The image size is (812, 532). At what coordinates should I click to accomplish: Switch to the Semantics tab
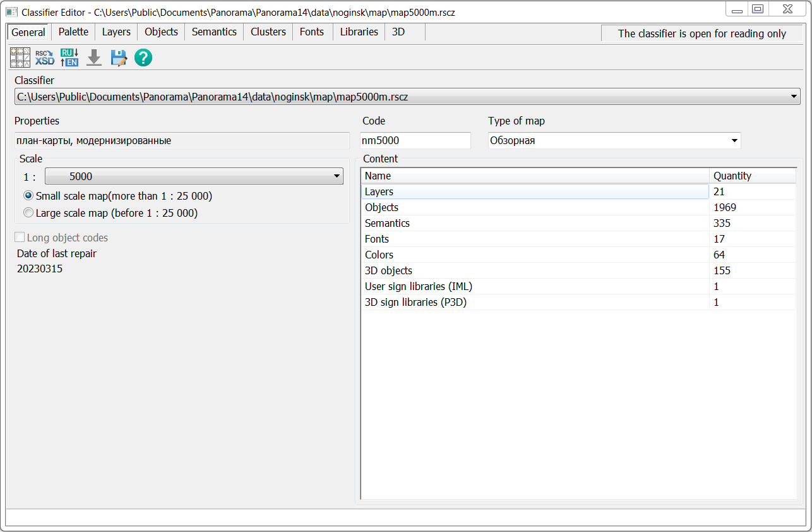(x=214, y=32)
